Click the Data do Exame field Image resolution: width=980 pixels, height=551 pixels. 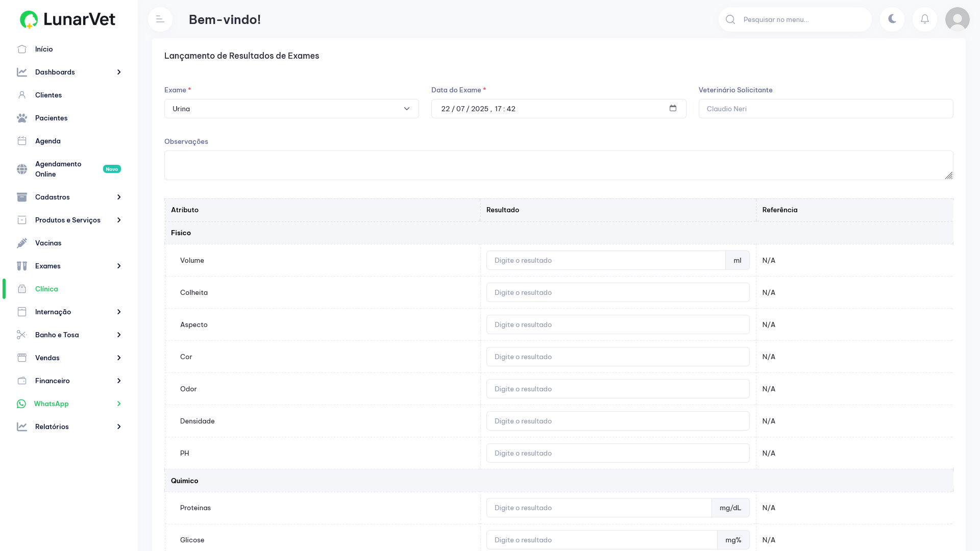pyautogui.click(x=558, y=109)
